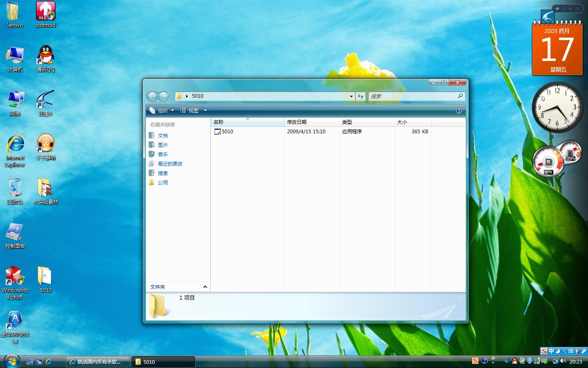
Task: Open 最近的更改 in favorite links
Action: coord(170,164)
